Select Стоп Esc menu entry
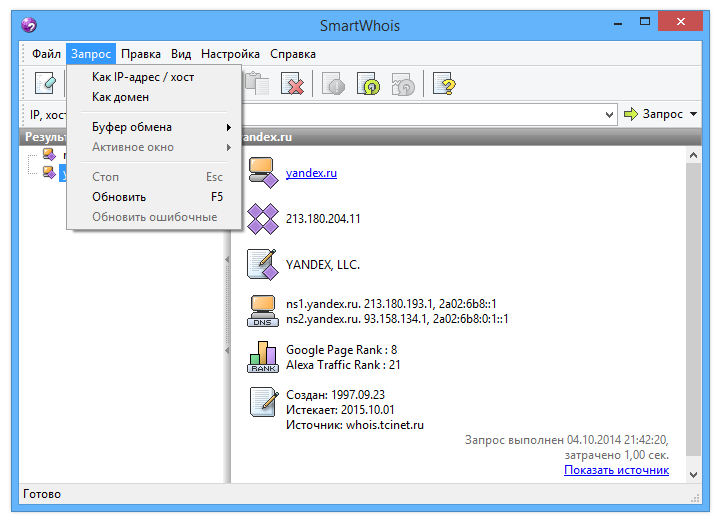Image resolution: width=720 pixels, height=529 pixels. (x=154, y=177)
